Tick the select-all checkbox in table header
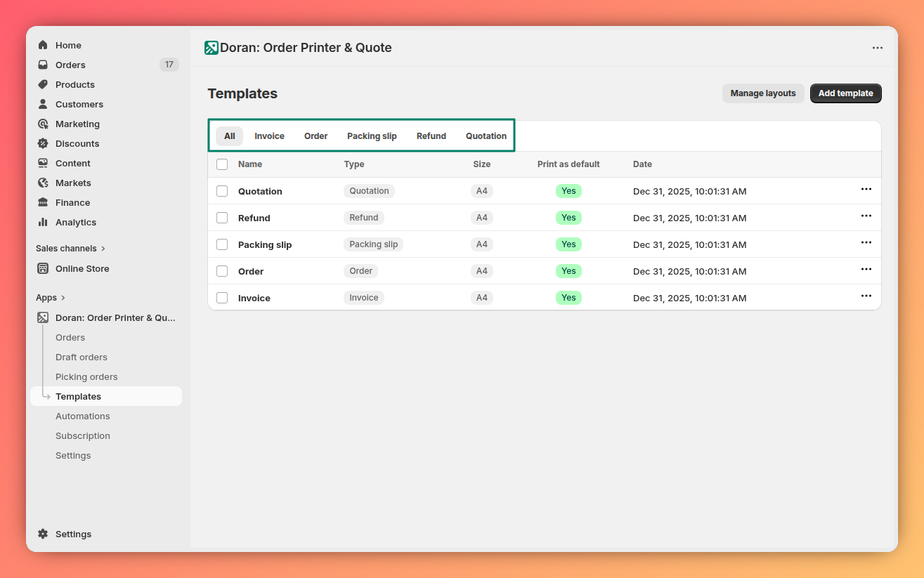The height and width of the screenshot is (578, 924). (222, 164)
